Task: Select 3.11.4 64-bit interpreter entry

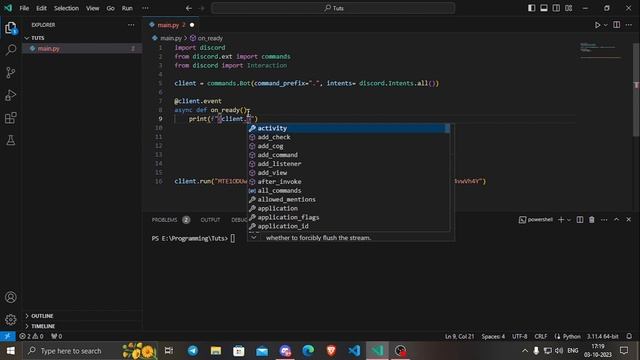Action: (602, 336)
